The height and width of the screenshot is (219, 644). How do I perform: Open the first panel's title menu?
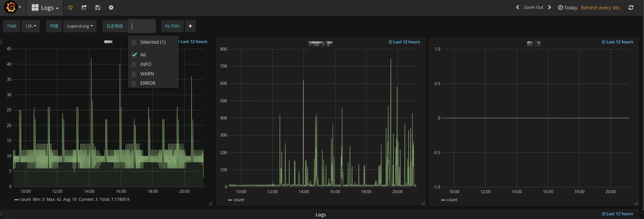tap(108, 42)
